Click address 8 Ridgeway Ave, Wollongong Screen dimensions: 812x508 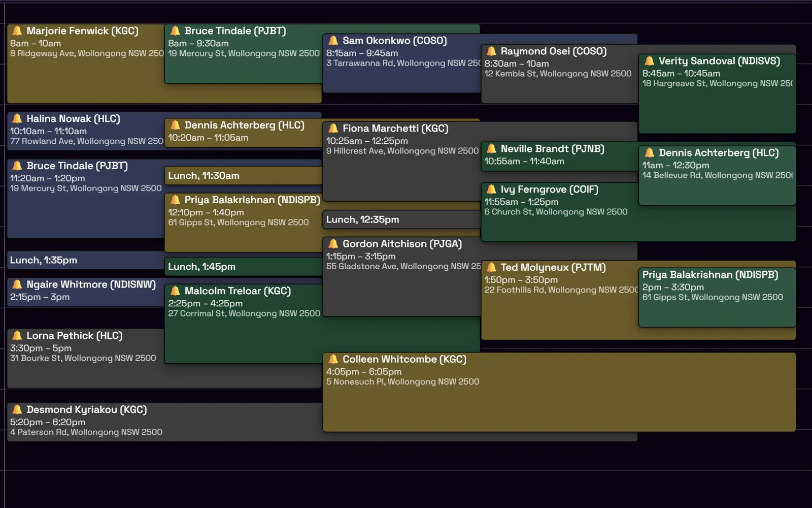tap(87, 53)
